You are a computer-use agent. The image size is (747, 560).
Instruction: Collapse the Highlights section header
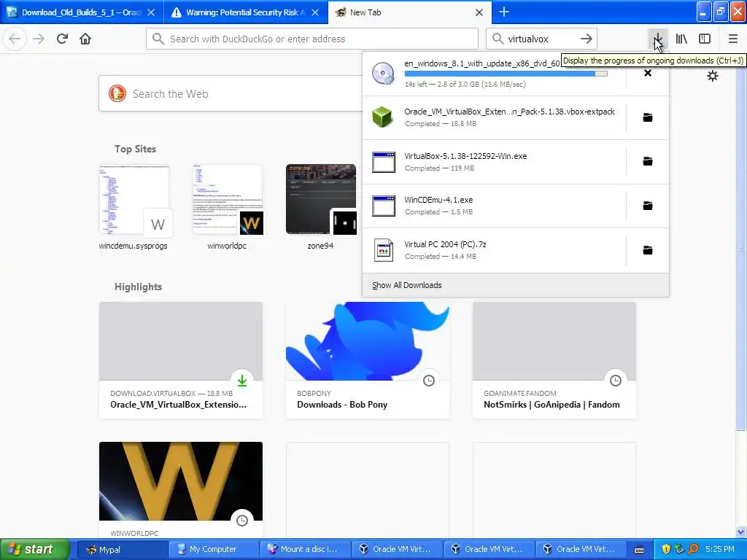point(138,287)
